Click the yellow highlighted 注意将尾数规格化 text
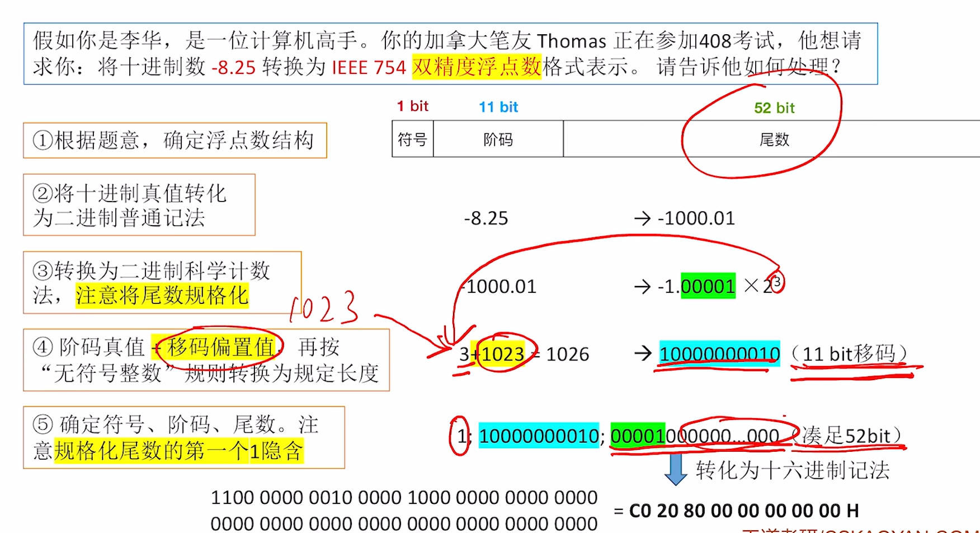The image size is (980, 533). tap(162, 295)
